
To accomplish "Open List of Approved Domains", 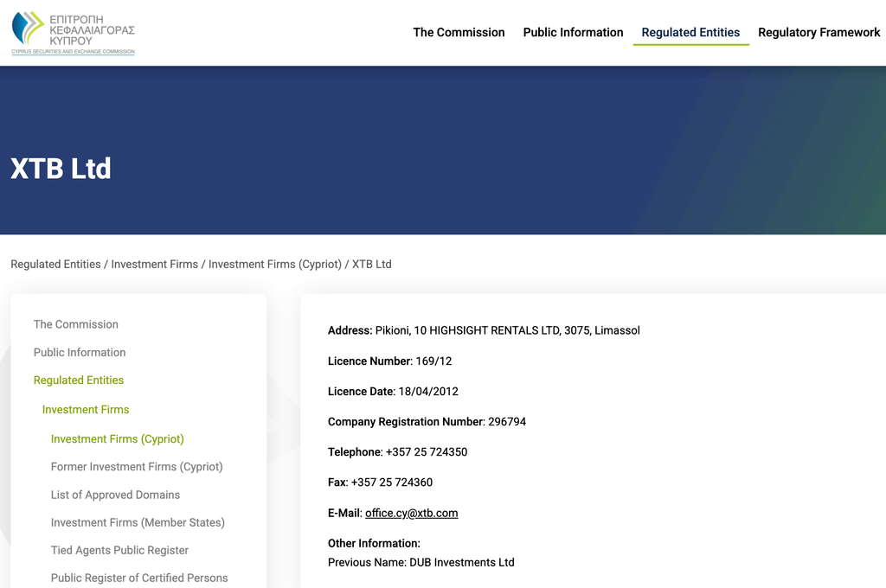I will (115, 495).
